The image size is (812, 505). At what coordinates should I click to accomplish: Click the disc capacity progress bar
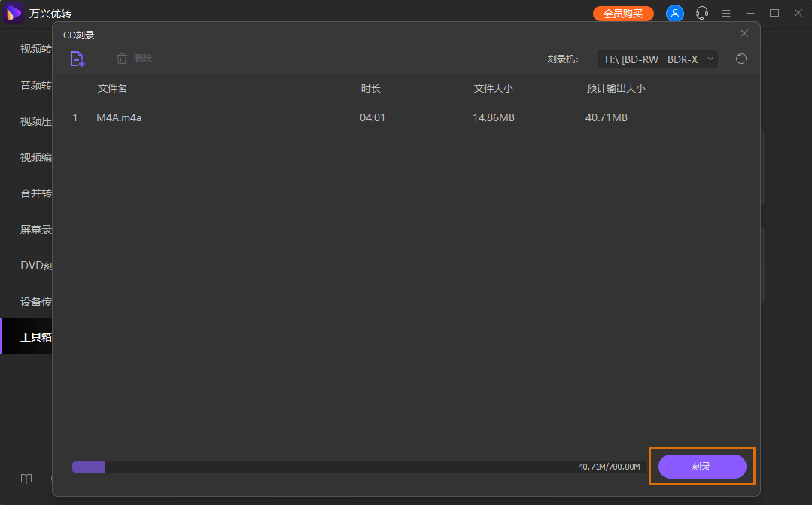(x=359, y=467)
